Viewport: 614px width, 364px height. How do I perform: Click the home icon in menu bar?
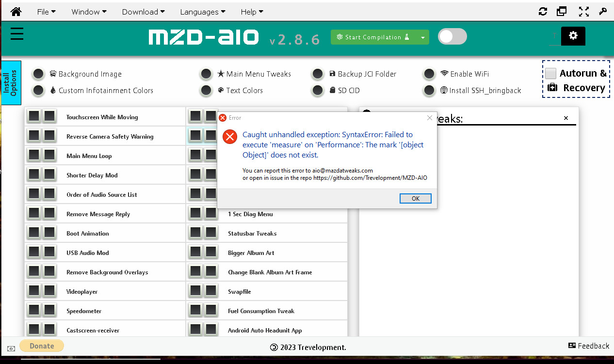(16, 12)
